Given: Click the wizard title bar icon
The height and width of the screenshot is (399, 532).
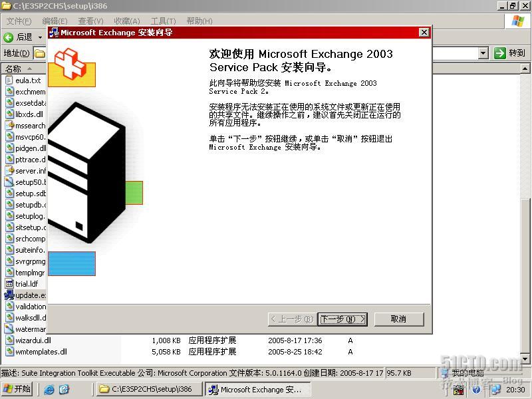Looking at the screenshot, I should (x=54, y=33).
